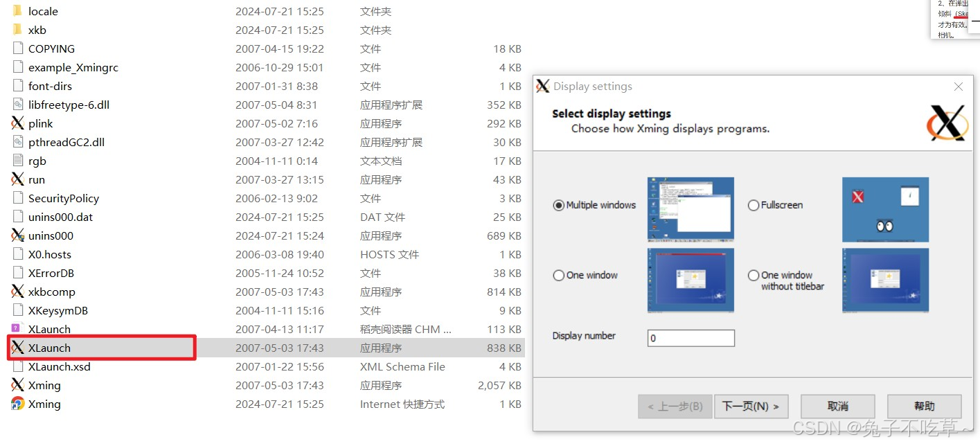This screenshot has width=980, height=446.
Task: Click the rgb text document icon
Action: point(17,161)
